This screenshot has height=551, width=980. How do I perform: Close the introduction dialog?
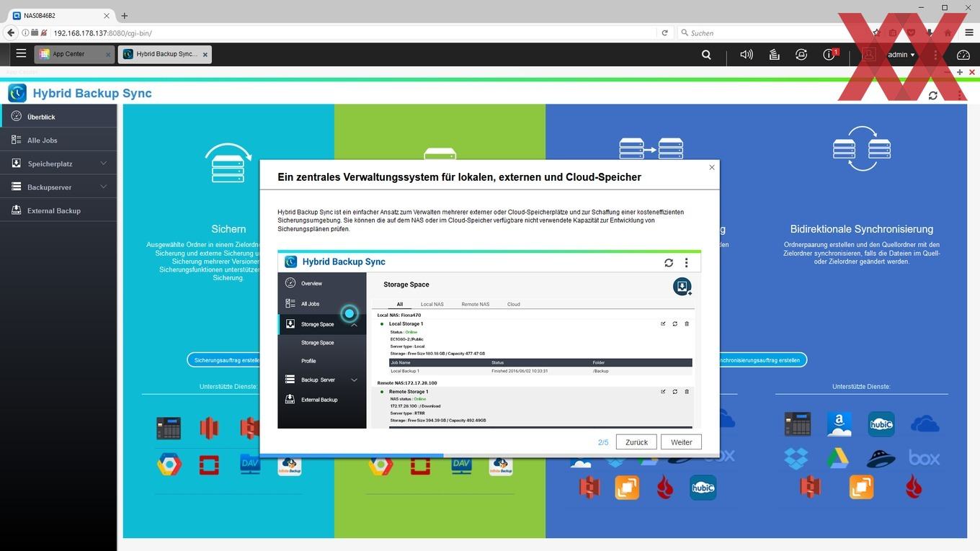point(712,167)
